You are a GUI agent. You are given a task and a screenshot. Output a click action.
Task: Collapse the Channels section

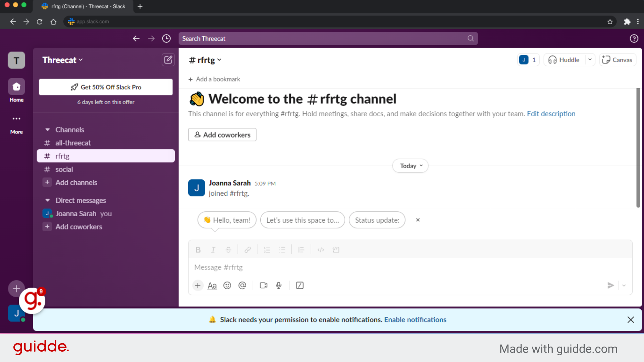pos(47,129)
